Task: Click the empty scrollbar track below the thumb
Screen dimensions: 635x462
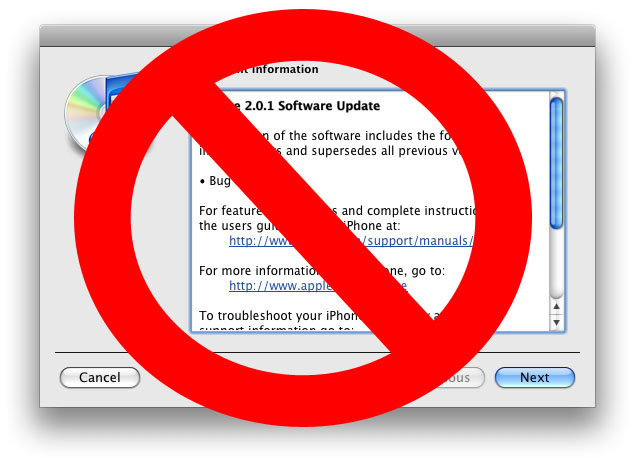Action: coord(556,263)
